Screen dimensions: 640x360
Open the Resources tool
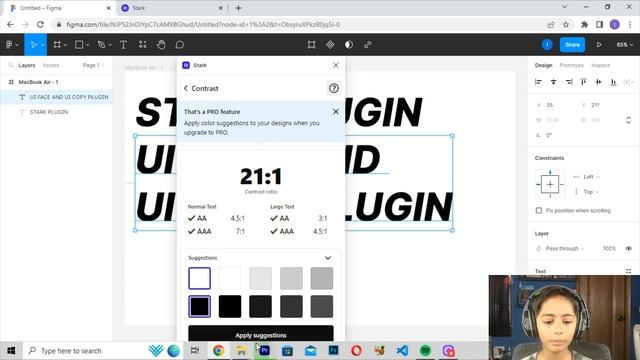[x=142, y=44]
